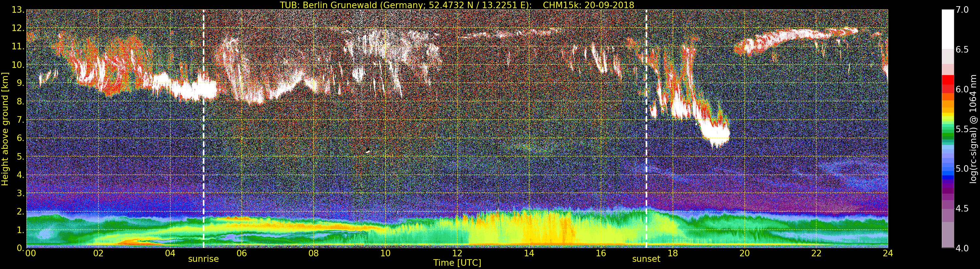Click the height axis tick label '9.'

(20, 83)
